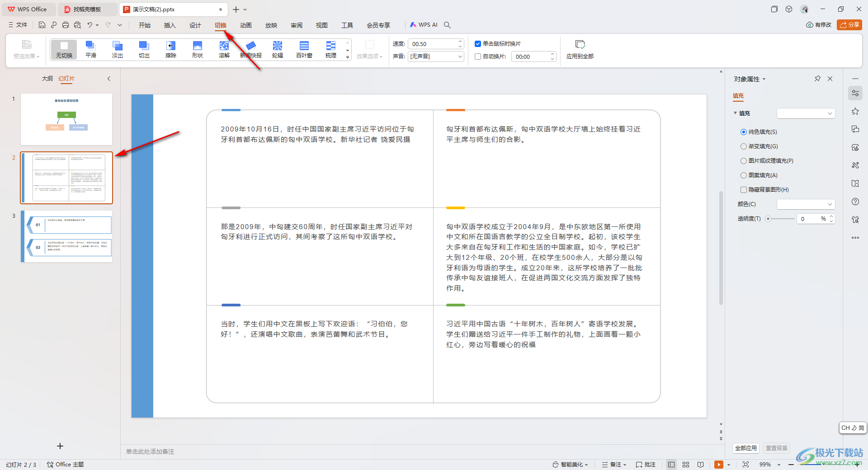This screenshot has height=470, width=868.
Task: Open the 放映 ribbon tab
Action: 271,25
